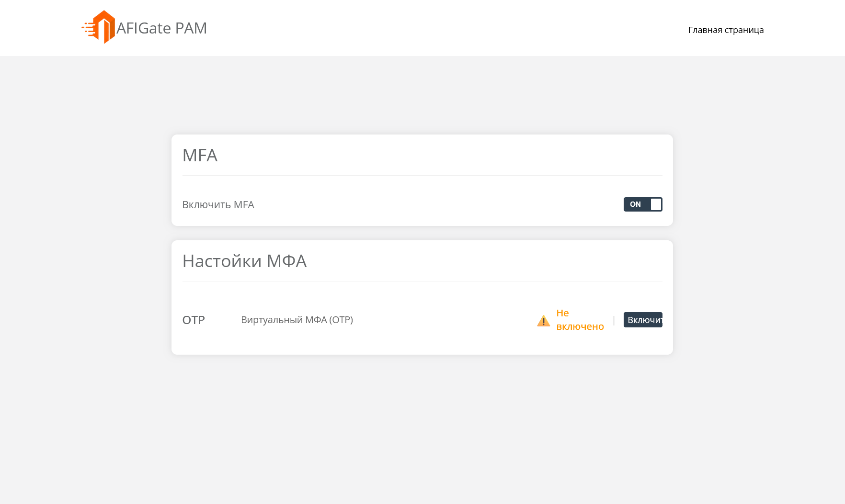The image size is (845, 504).
Task: Select the OTP row label
Action: point(194,320)
